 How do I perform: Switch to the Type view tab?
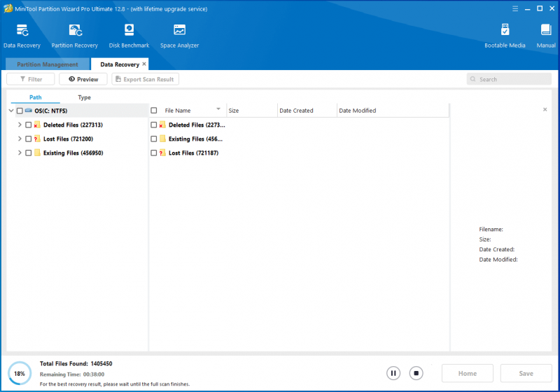point(84,97)
